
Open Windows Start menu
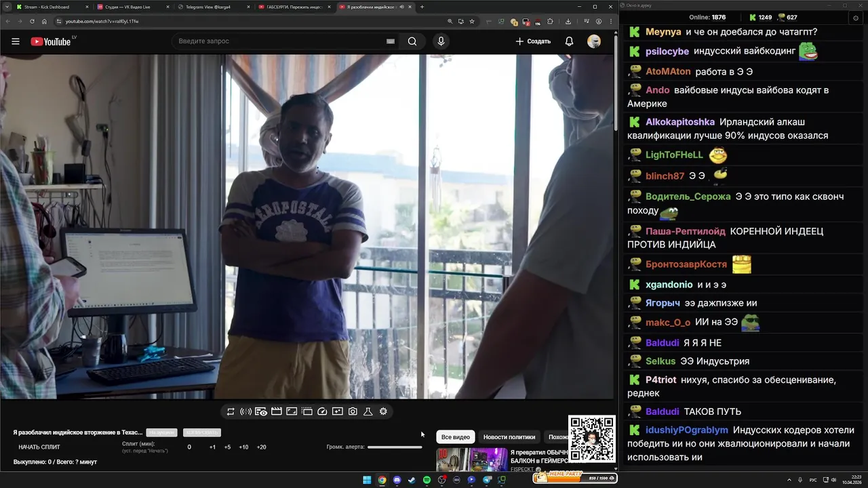(367, 480)
